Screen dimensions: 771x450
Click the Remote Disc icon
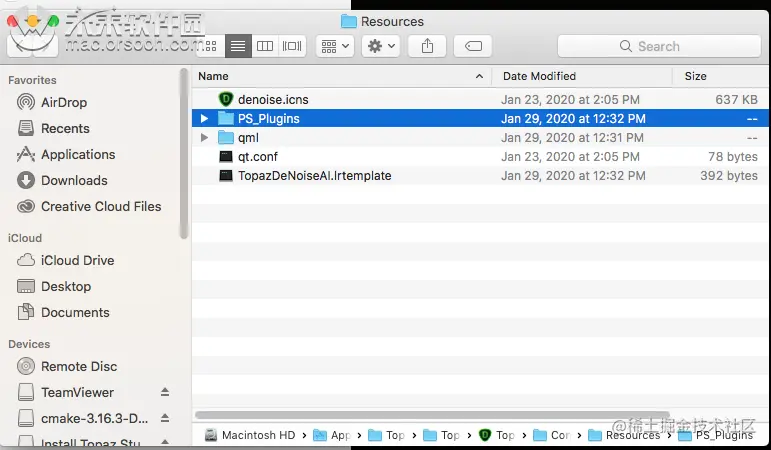[x=26, y=366]
